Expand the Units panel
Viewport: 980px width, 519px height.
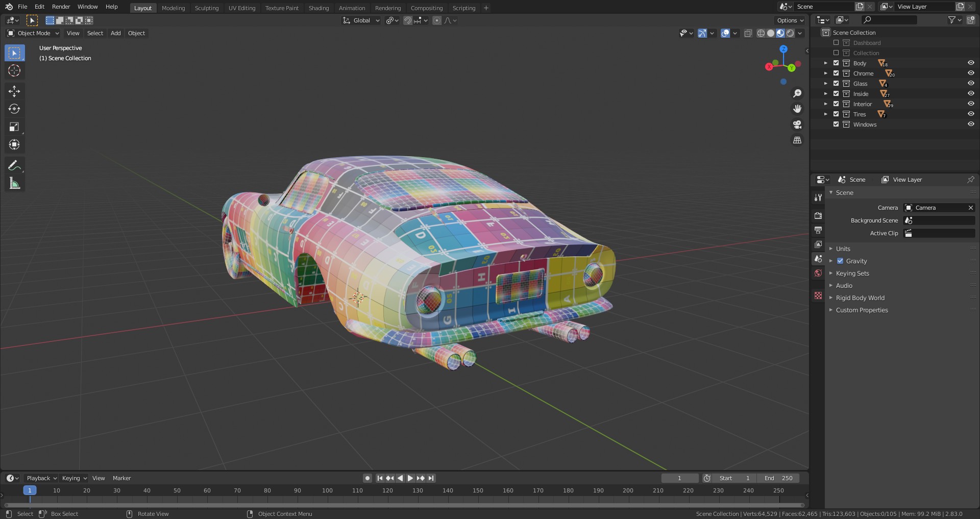click(x=843, y=249)
